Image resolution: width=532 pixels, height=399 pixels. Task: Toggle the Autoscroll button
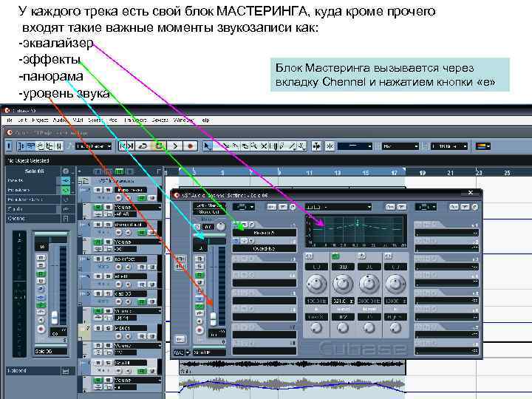tap(316, 146)
